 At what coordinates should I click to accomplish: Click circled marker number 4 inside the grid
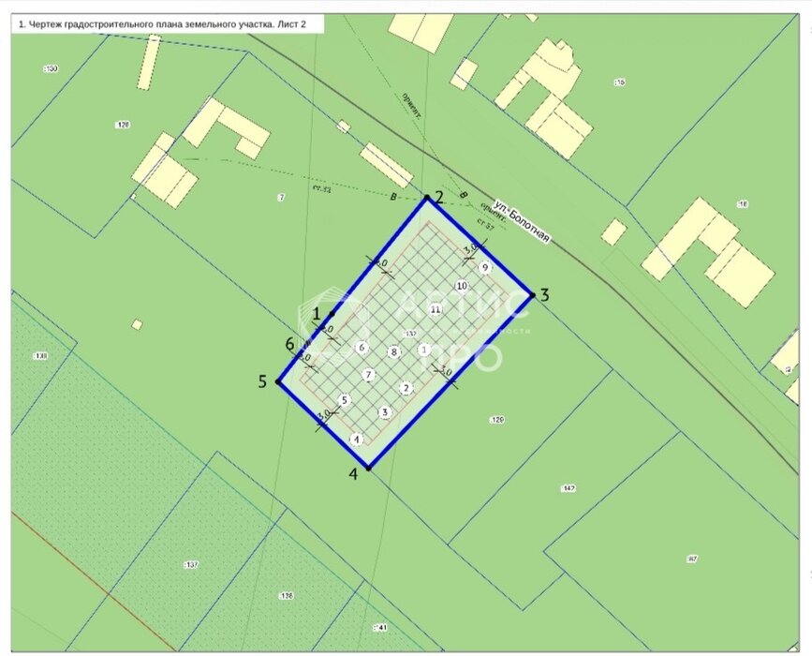[x=356, y=440]
